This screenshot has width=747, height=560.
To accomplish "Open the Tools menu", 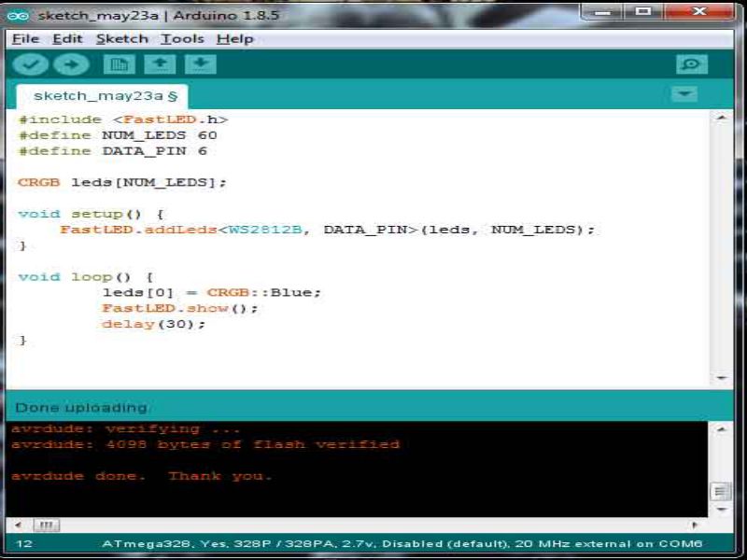I will pos(182,39).
